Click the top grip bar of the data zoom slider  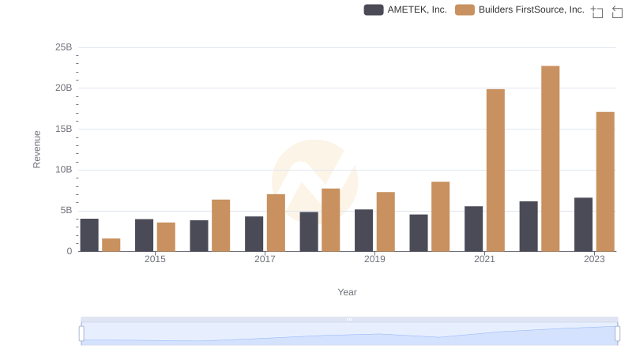click(349, 319)
